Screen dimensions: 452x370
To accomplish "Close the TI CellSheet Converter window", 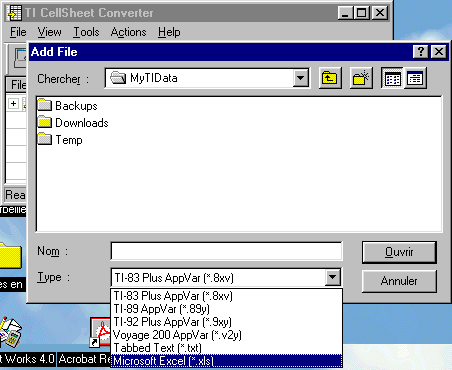I will tap(379, 13).
